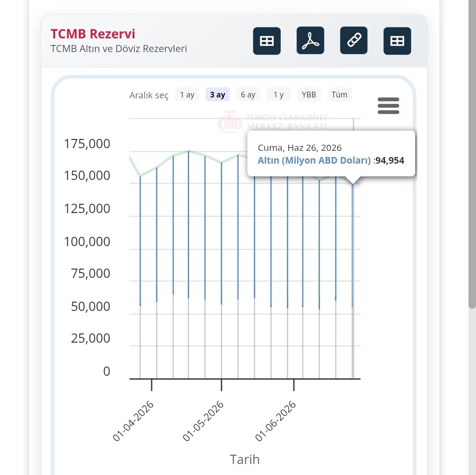Click the table icon button beside the link icon
The image size is (476, 475).
click(x=397, y=41)
